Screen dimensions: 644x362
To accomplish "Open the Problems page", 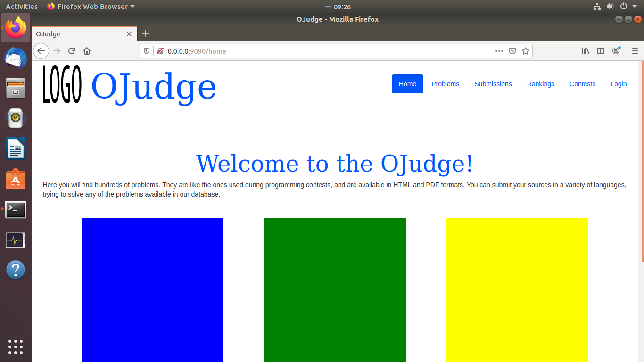I will [x=445, y=84].
